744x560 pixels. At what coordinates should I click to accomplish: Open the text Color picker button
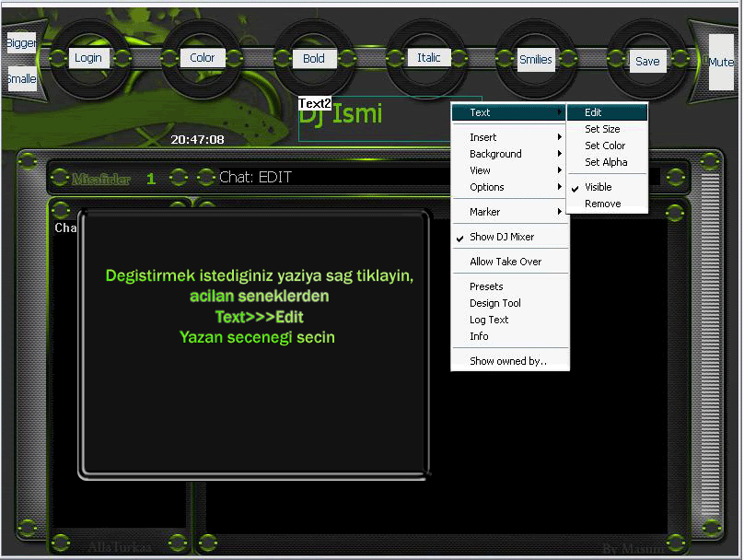click(202, 57)
